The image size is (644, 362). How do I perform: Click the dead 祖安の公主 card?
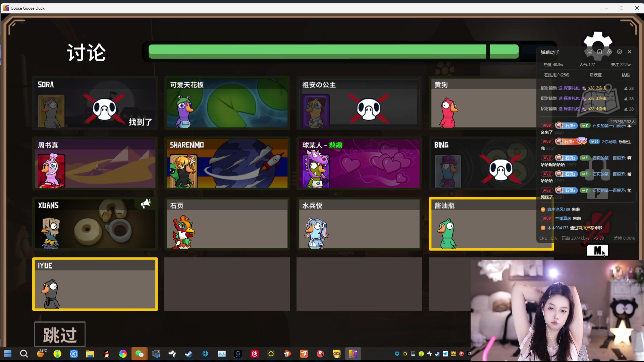(x=359, y=103)
